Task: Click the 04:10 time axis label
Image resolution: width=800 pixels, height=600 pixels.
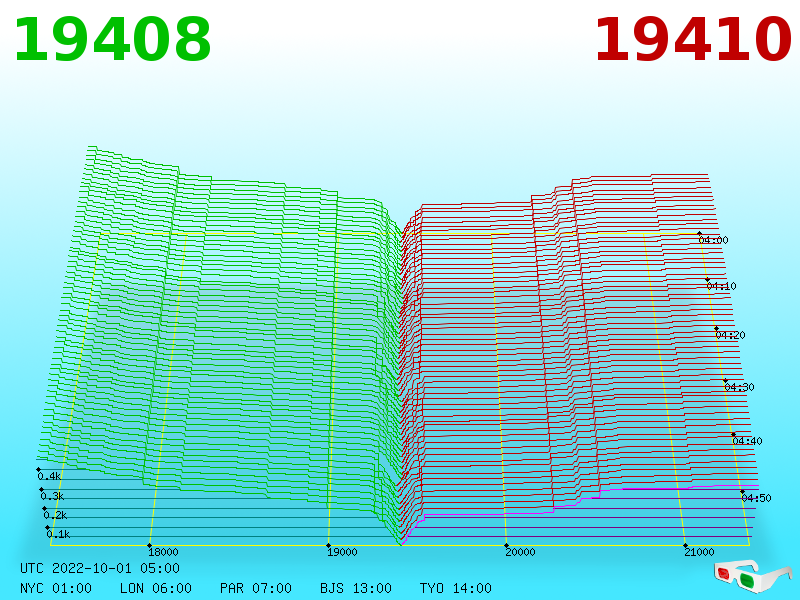Action: pyautogui.click(x=721, y=286)
